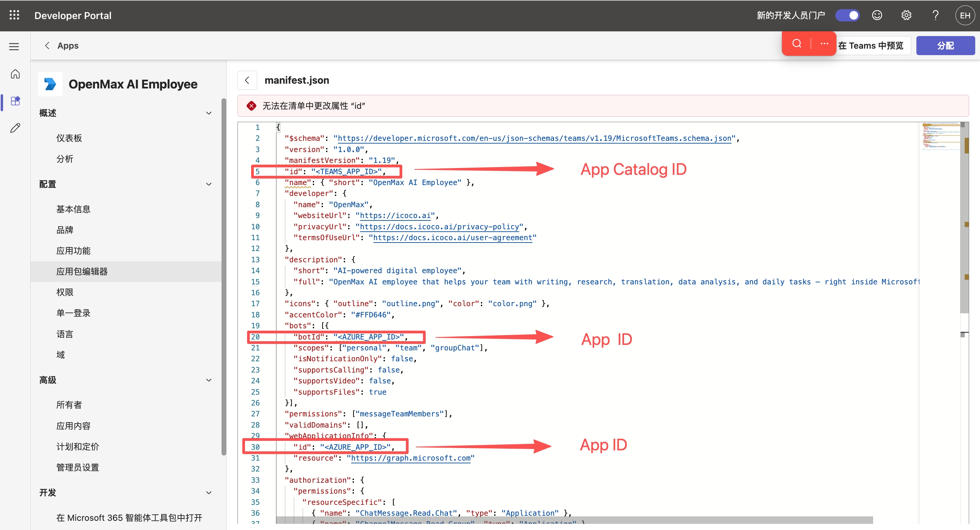Click the red error icon in banner

pos(251,106)
